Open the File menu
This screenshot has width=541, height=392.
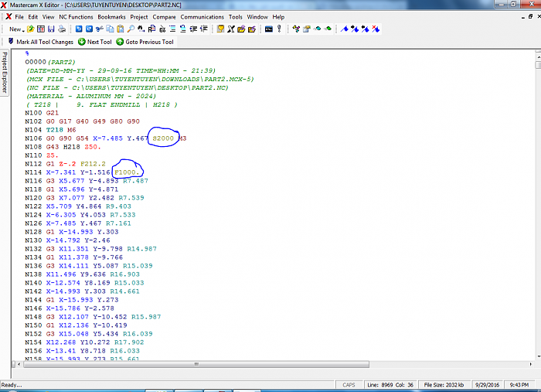pyautogui.click(x=19, y=17)
